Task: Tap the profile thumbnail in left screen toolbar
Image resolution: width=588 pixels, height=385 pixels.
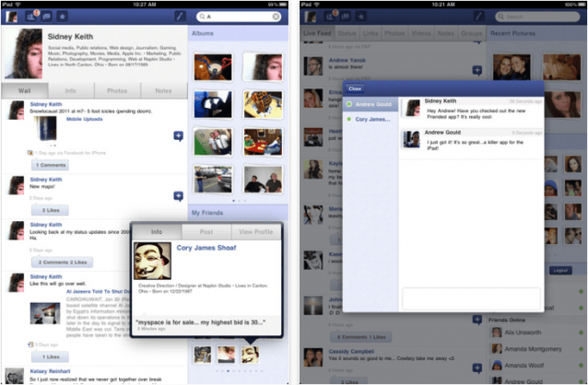Action: pos(11,17)
